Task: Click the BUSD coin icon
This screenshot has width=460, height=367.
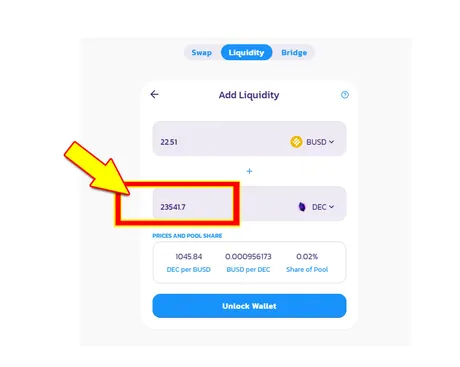Action: point(296,142)
